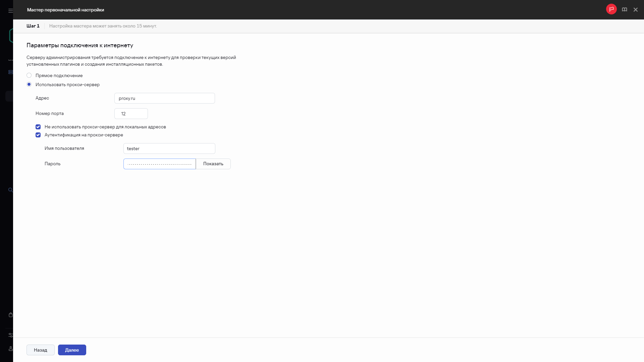Open the help book icon

click(x=624, y=10)
